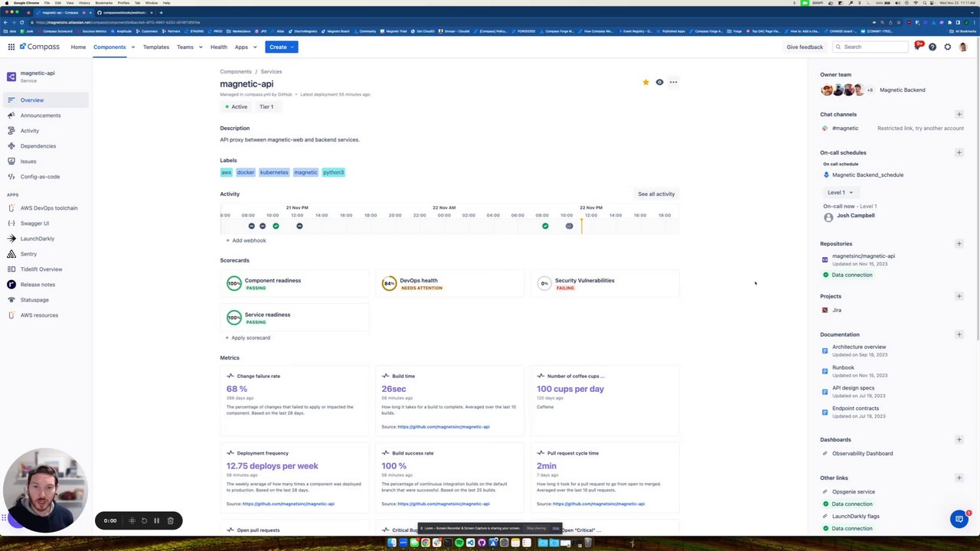Open LaunchDarkly app

coord(37,239)
